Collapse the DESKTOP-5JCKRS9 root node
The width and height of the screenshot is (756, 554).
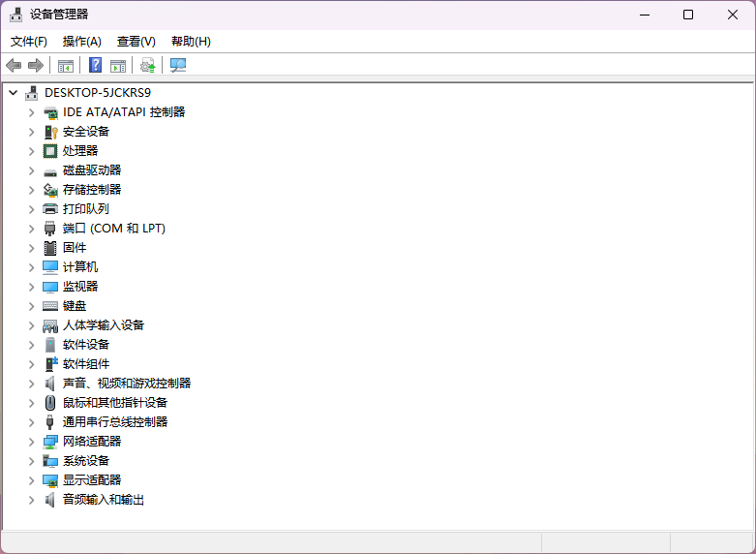click(13, 93)
